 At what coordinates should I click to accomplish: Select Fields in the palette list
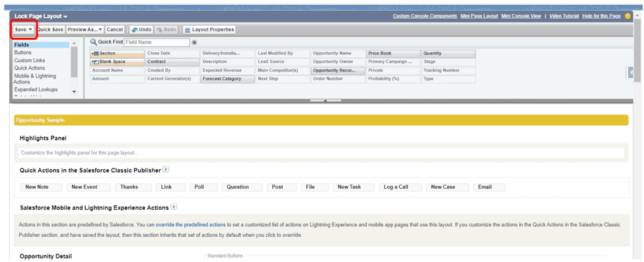tap(41, 45)
